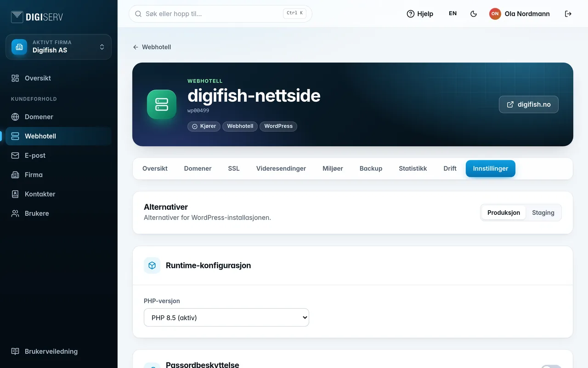
Task: Click the Runtime-konfigurasjon cube icon
Action: tap(152, 265)
